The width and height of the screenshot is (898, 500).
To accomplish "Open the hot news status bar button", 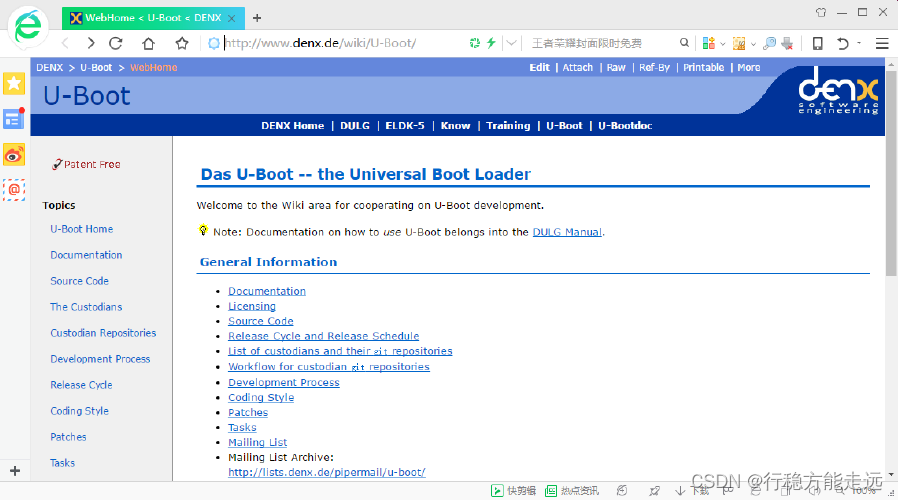I will click(572, 491).
